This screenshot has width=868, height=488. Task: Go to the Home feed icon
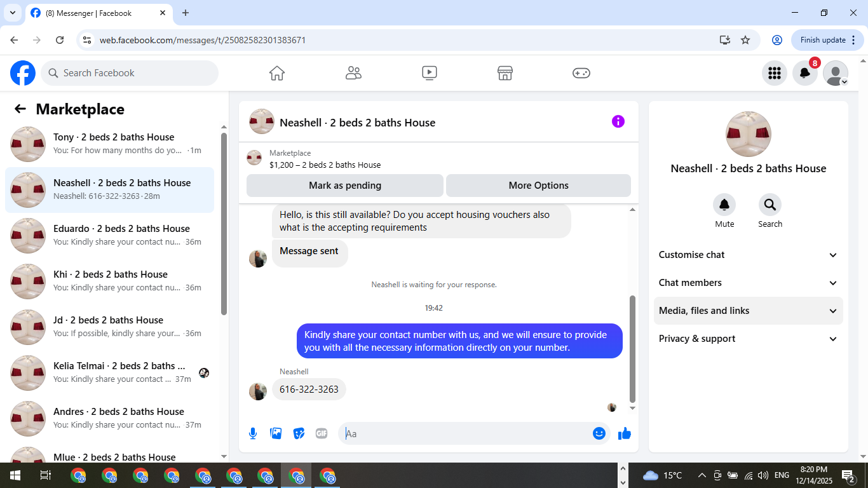(x=277, y=73)
